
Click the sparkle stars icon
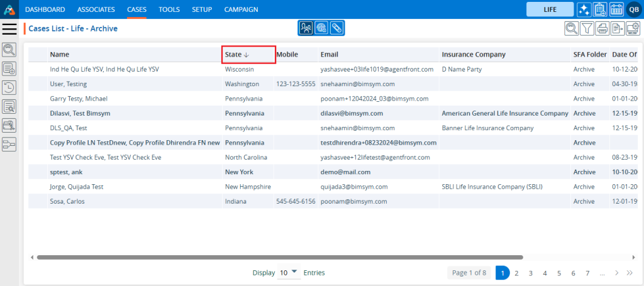(584, 9)
